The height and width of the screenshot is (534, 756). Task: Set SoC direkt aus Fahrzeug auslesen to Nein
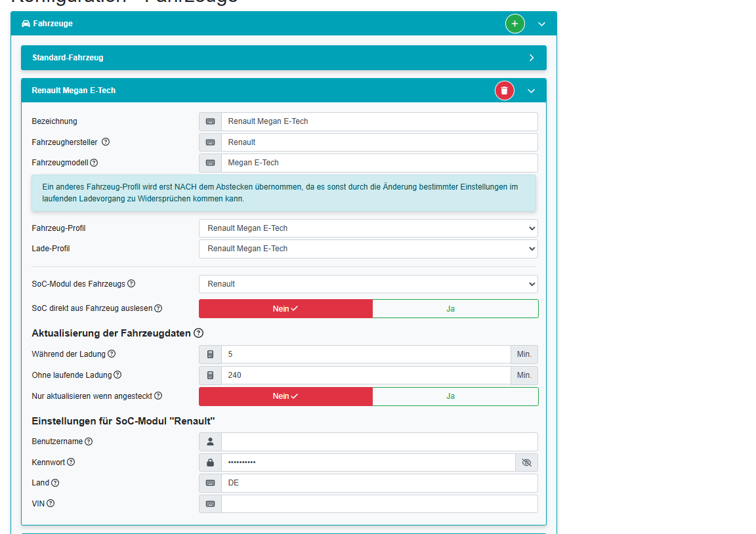click(x=285, y=308)
